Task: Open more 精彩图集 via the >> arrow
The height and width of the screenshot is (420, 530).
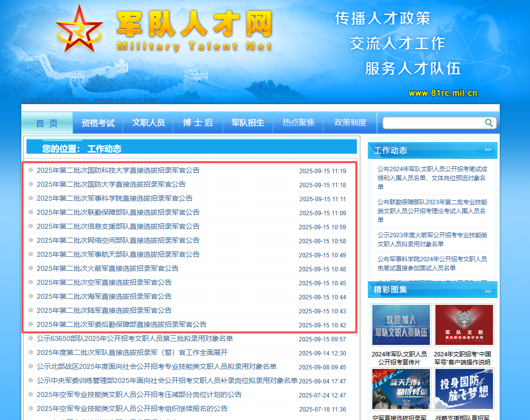Action: coord(487,290)
